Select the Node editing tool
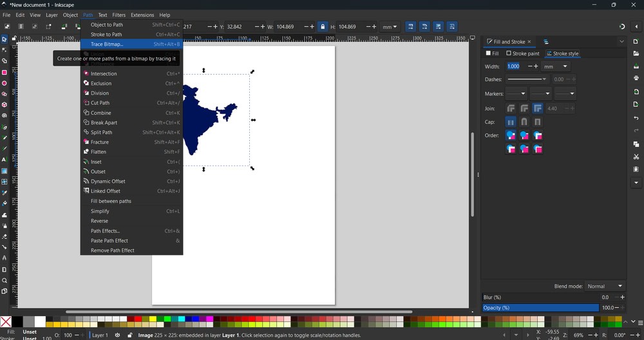Image resolution: width=644 pixels, height=340 pixels. [x=4, y=50]
